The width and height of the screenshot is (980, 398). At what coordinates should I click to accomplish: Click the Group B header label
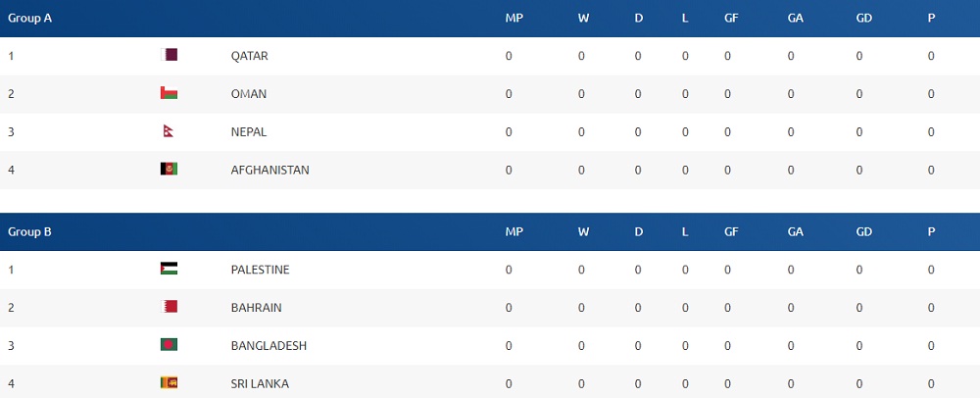29,232
